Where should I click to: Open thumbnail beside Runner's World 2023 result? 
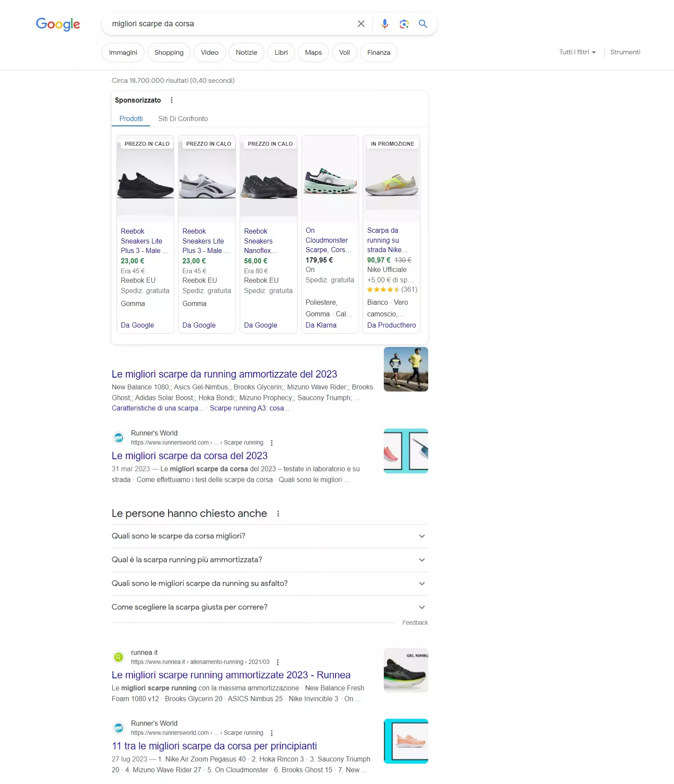406,451
